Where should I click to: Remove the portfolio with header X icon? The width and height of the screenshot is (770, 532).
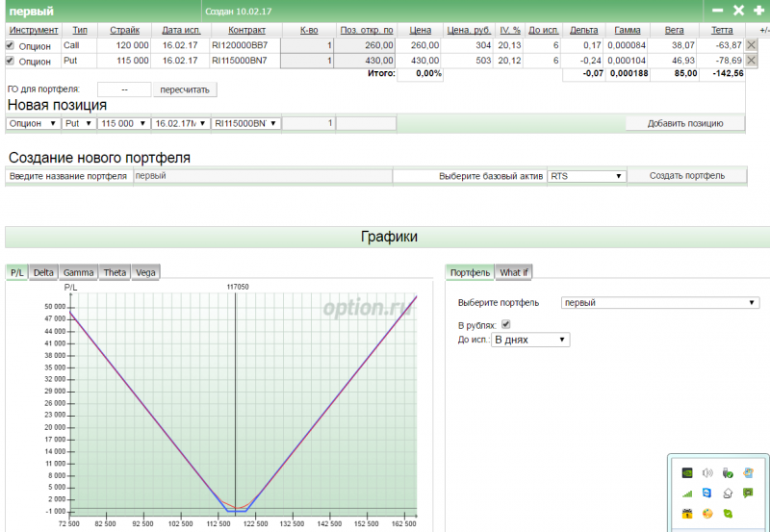pos(738,11)
